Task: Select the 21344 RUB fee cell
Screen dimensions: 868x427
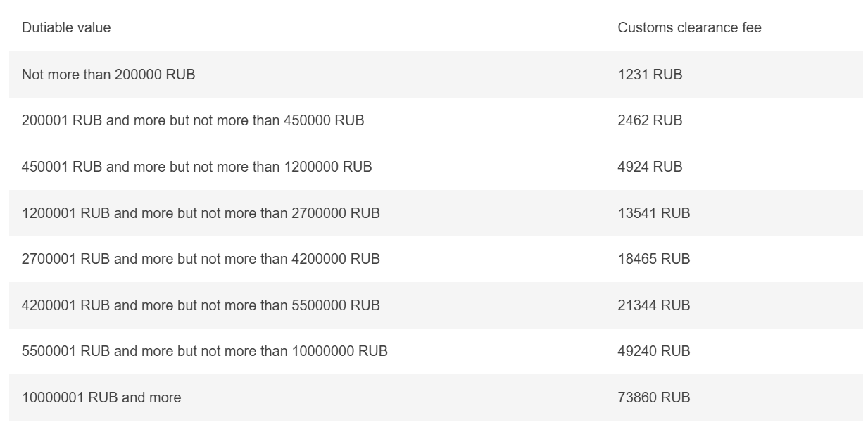Action: (x=654, y=305)
